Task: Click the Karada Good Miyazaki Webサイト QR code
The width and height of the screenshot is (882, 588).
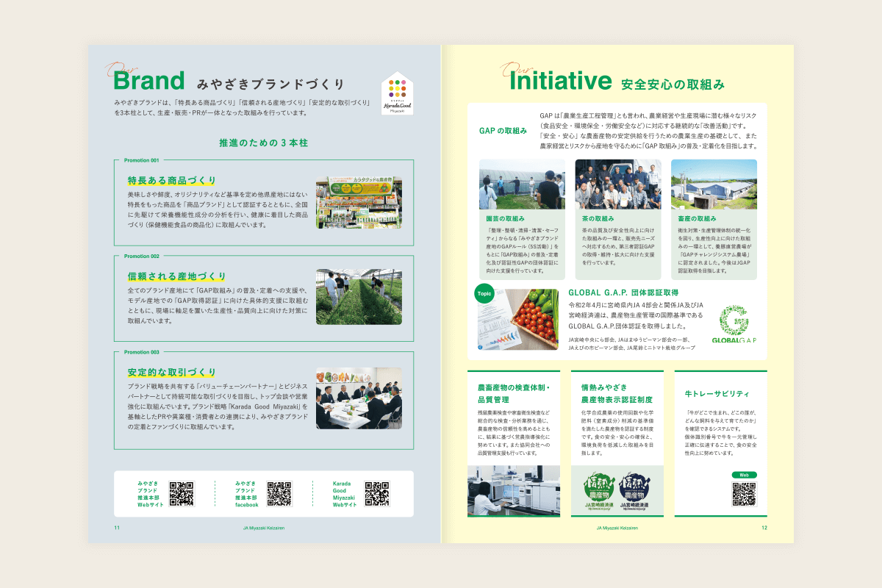Action: pos(376,494)
